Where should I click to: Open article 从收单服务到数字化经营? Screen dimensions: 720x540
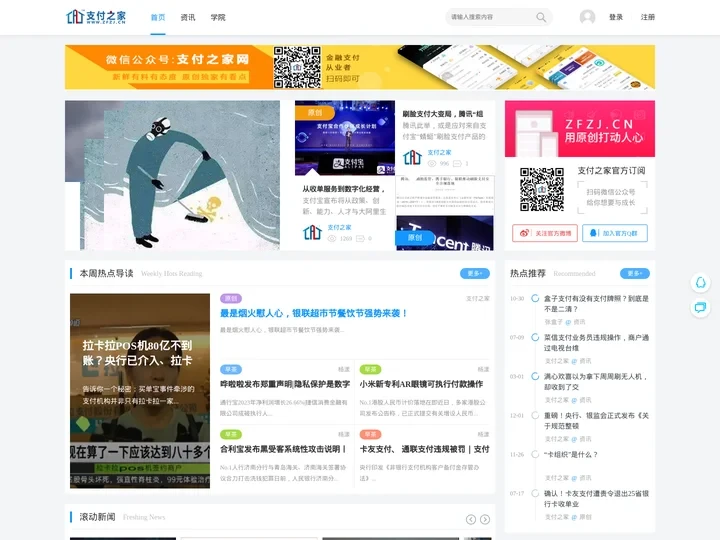point(343,189)
